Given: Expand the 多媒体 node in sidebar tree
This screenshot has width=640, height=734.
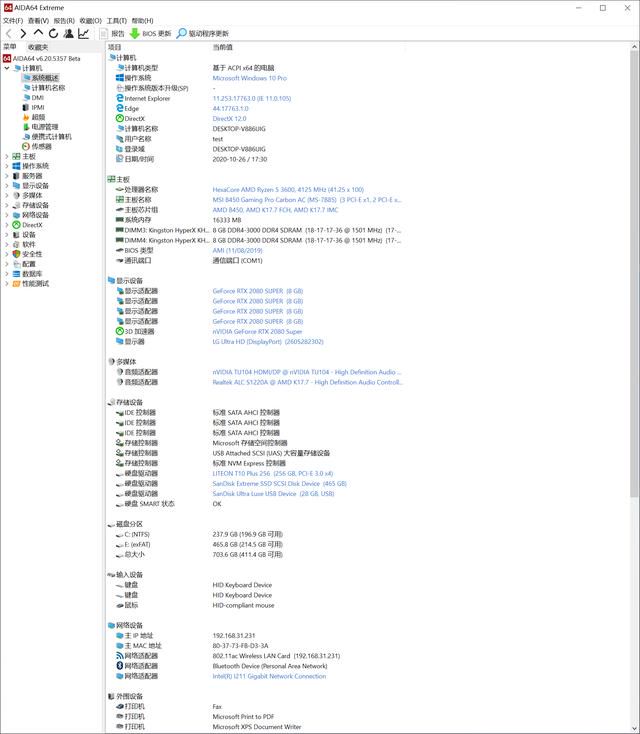Looking at the screenshot, I should [7, 196].
